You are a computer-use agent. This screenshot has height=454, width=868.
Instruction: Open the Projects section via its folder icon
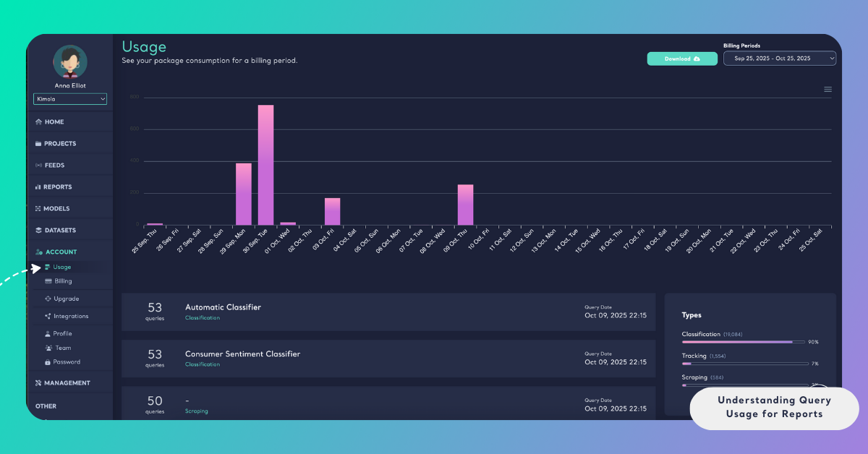pos(40,143)
